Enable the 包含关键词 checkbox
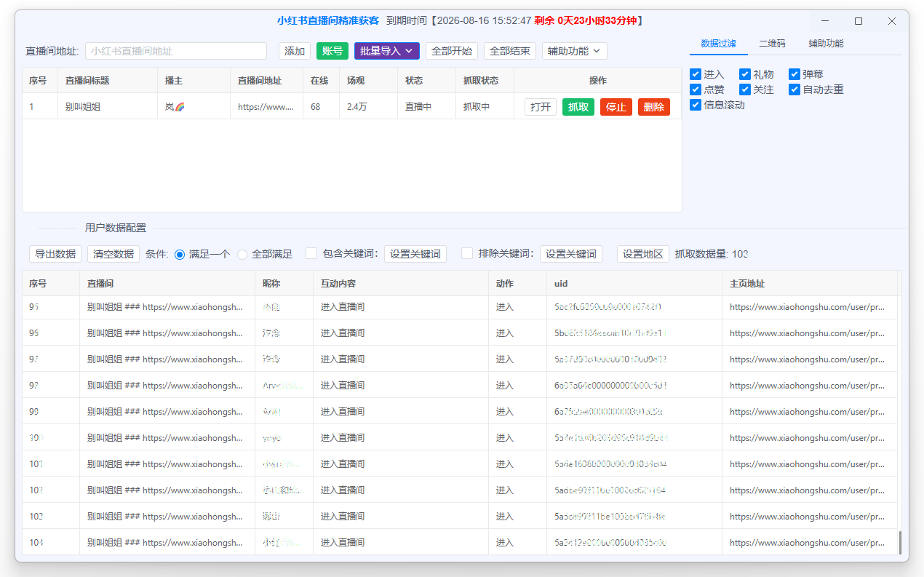The image size is (924, 577). coord(311,253)
